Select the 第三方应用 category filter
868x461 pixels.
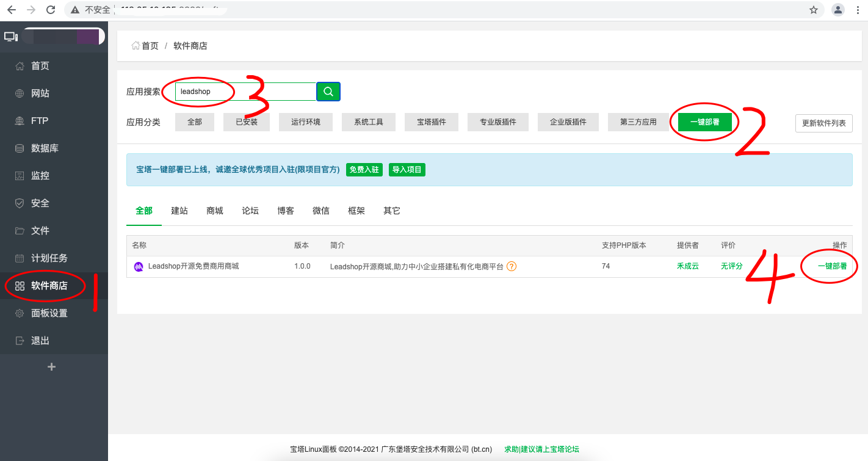(638, 122)
